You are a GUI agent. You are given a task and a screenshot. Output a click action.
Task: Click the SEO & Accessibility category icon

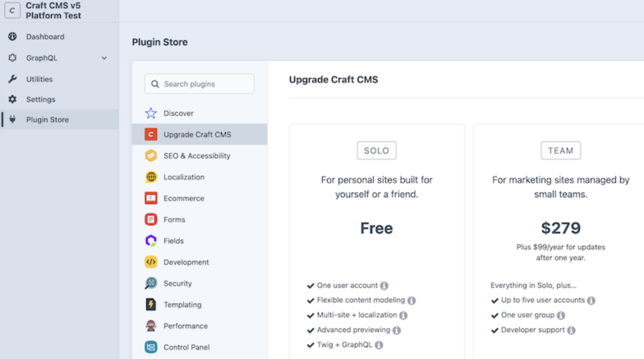[x=151, y=155]
